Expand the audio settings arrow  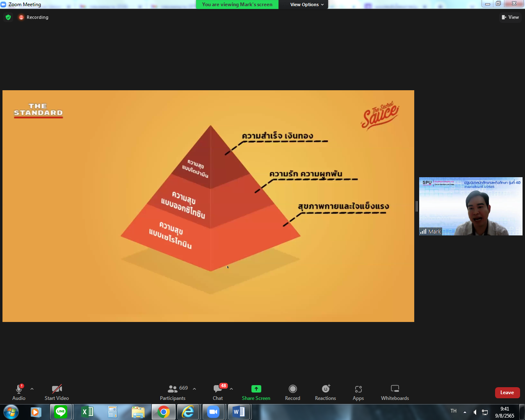32,389
